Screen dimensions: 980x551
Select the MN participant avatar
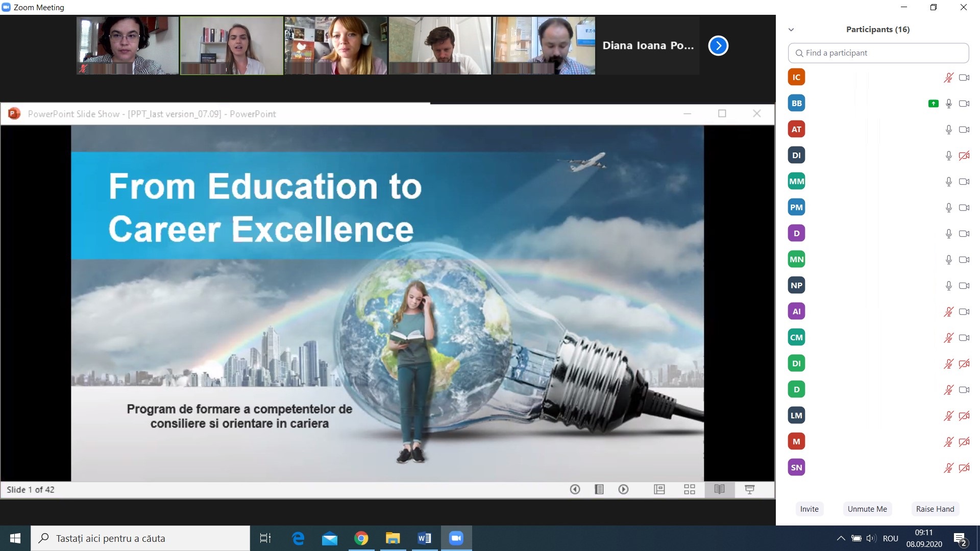click(796, 260)
